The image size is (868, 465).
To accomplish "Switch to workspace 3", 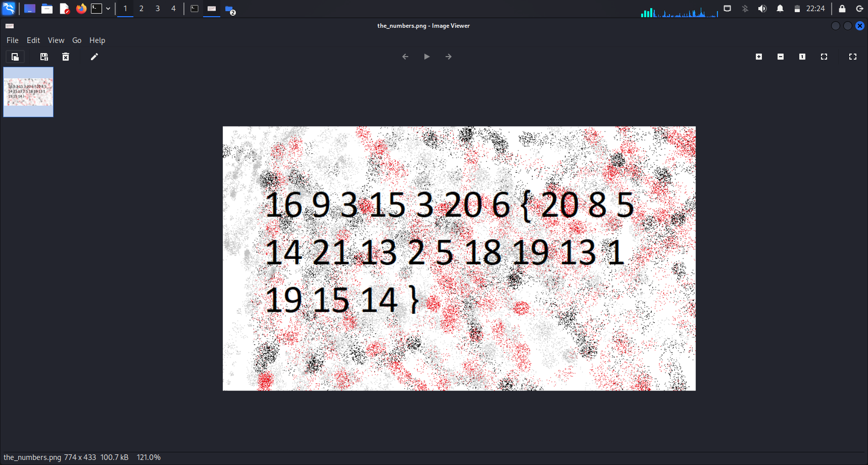I will coord(158,9).
